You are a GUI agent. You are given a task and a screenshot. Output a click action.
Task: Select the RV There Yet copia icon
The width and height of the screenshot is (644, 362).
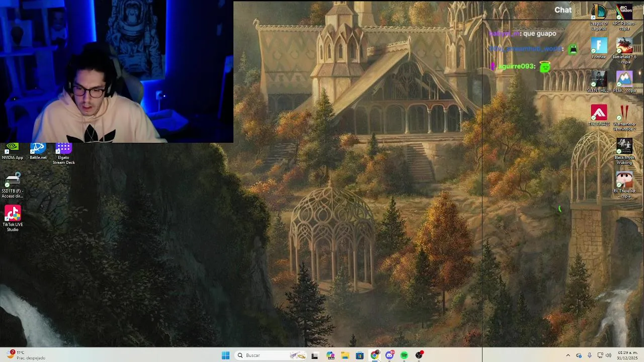[624, 186]
